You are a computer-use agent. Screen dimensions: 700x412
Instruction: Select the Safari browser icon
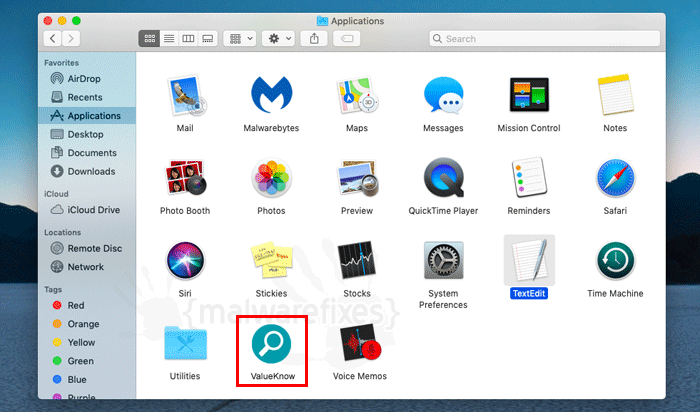[x=615, y=178]
